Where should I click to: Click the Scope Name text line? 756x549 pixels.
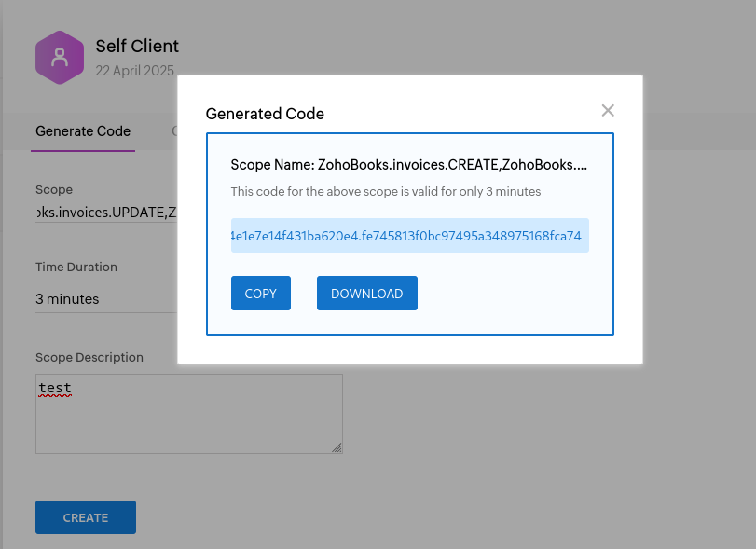[409, 165]
